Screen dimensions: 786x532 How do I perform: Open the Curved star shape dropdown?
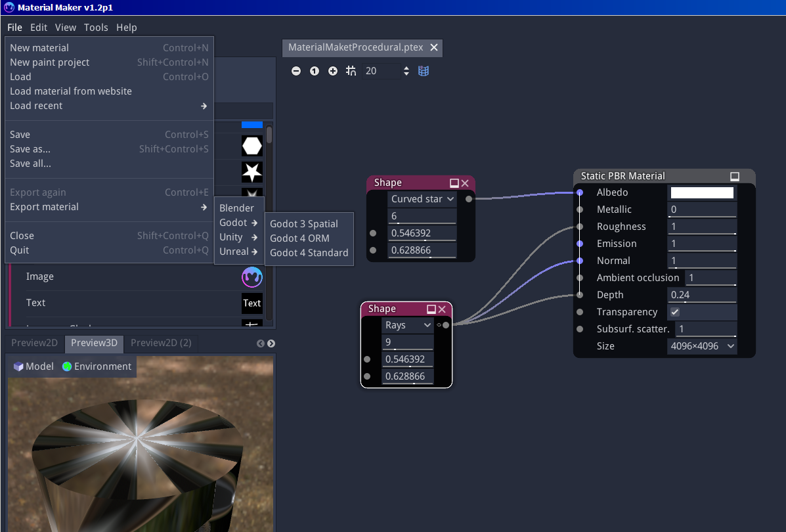point(422,199)
